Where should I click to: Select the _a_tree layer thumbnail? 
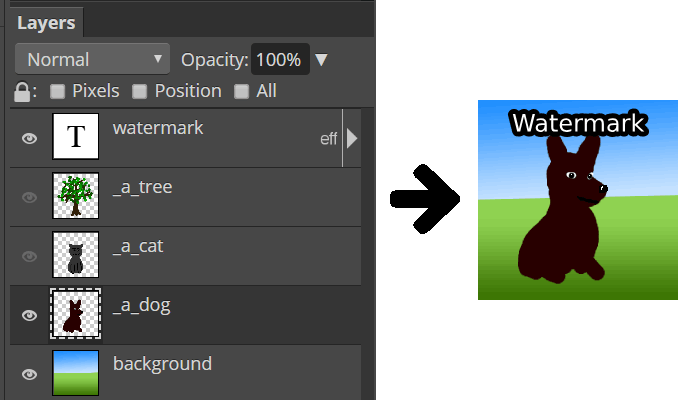pyautogui.click(x=76, y=196)
